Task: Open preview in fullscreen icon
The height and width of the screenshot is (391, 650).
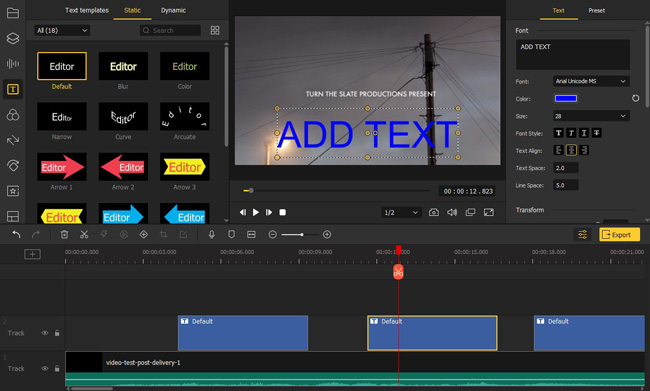Action: click(489, 212)
